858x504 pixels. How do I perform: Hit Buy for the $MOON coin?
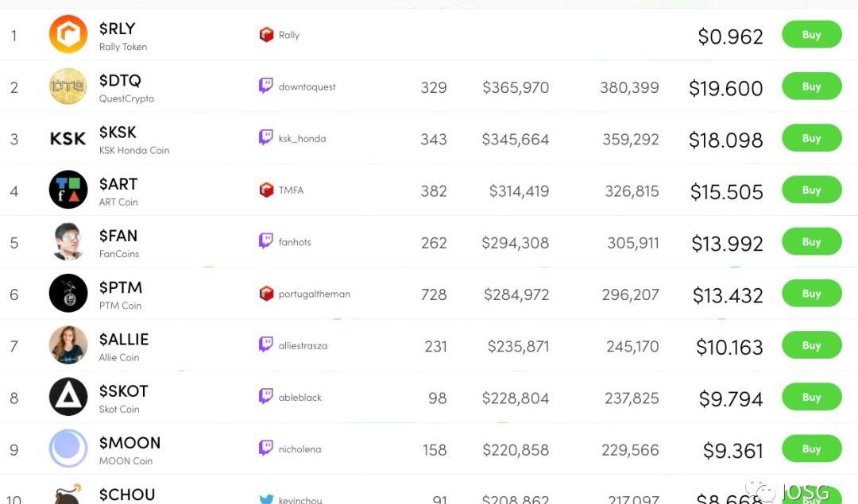tap(811, 448)
